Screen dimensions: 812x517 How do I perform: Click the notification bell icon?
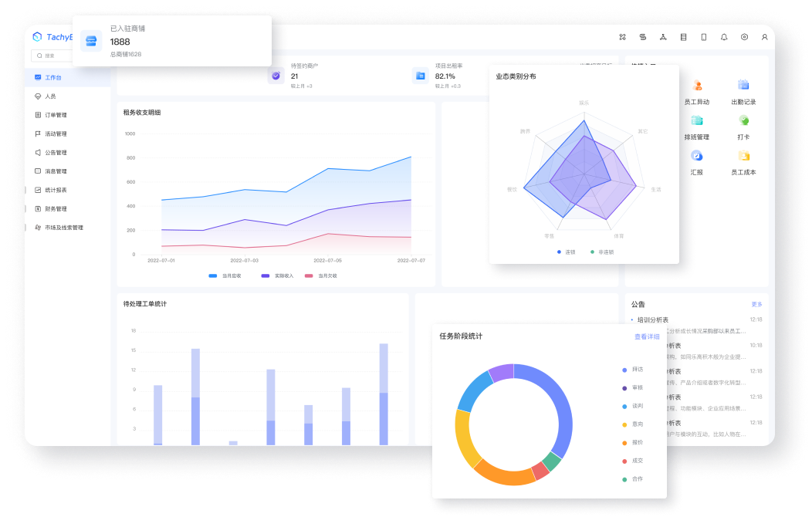click(724, 37)
